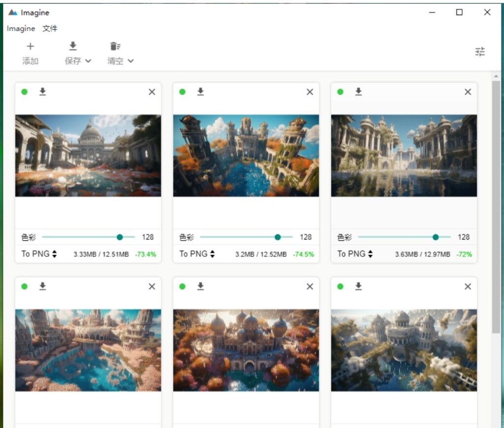
Task: Maximize the Imagine window
Action: tap(459, 12)
